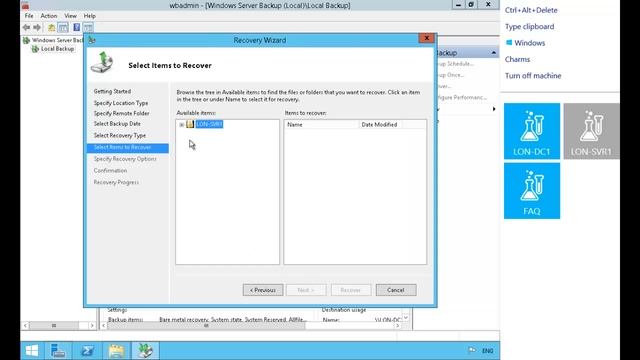Click the Select Backup Date step
This screenshot has height=360, width=640.
[x=117, y=124]
